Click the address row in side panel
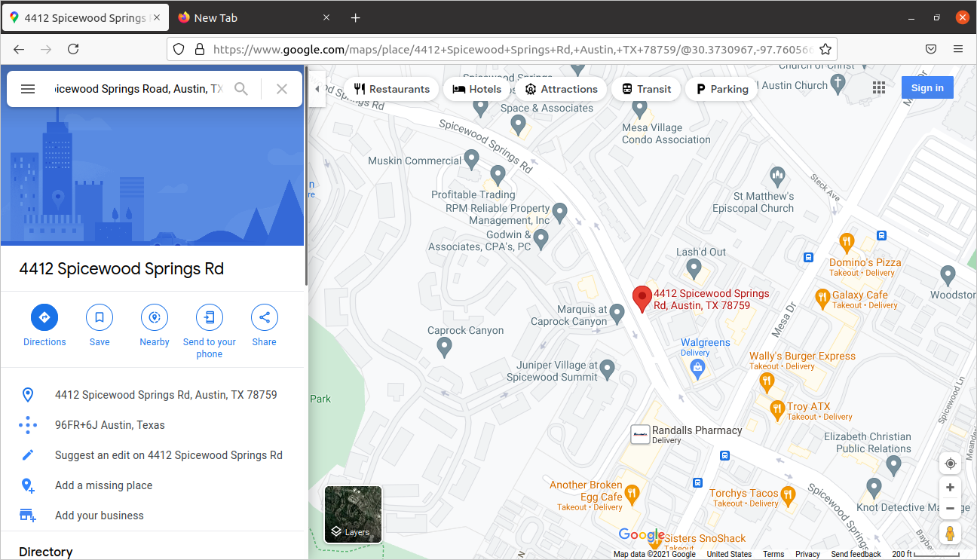Screen dimensions: 977x560 point(153,395)
